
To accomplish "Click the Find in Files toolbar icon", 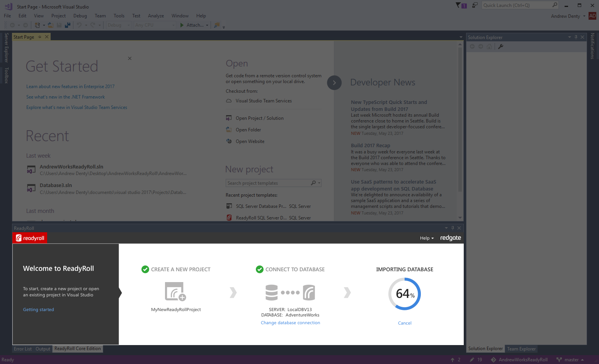I will [x=217, y=25].
